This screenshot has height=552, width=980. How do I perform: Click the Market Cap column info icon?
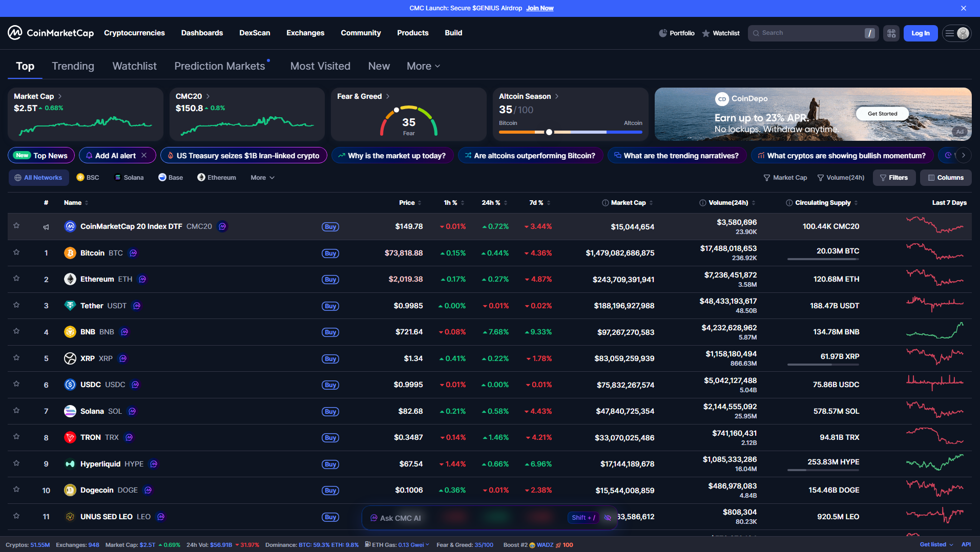click(605, 203)
